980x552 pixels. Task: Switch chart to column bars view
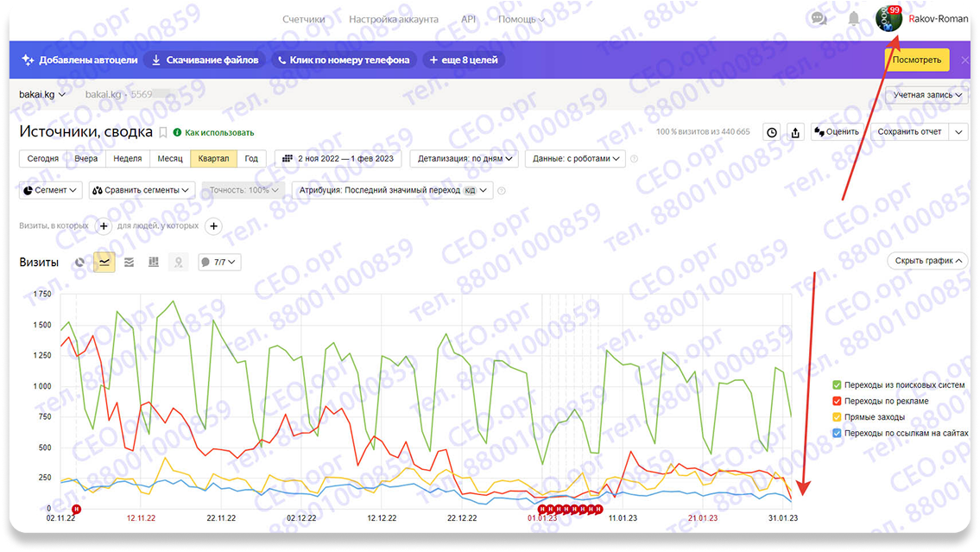[x=154, y=262]
